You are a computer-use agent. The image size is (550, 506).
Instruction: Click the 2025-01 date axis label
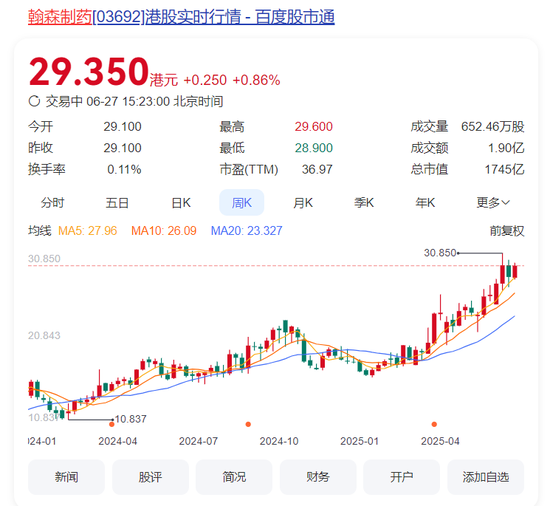tap(360, 441)
